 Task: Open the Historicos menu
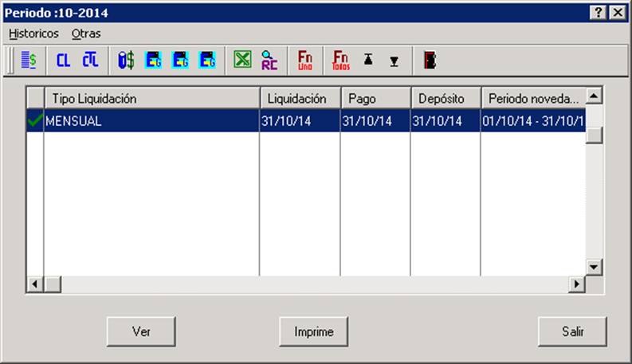(x=33, y=33)
